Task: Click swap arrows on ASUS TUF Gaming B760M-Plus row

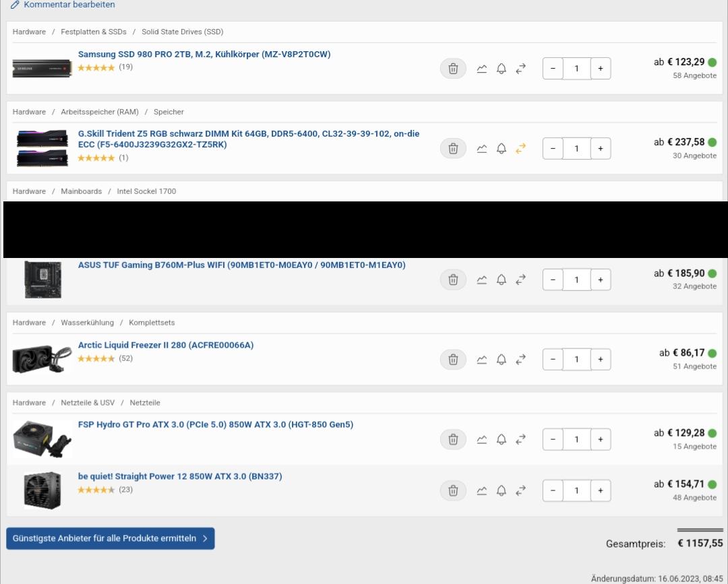Action: pos(521,280)
